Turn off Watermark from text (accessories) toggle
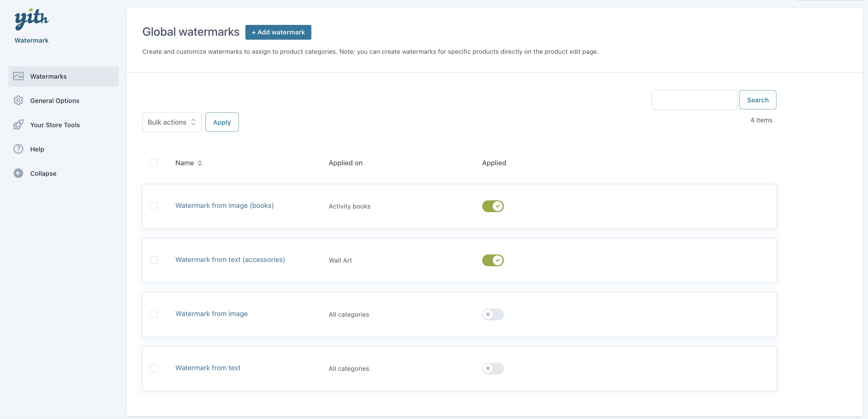Screen dimensions: 868x419 493,260
